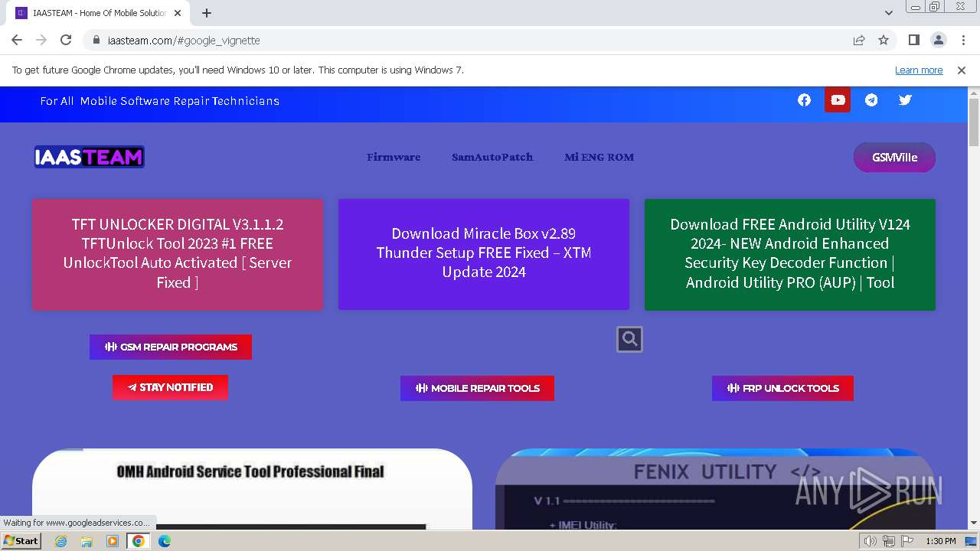The width and height of the screenshot is (980, 551).
Task: Select the IAASTEAM browser tab
Action: click(x=100, y=13)
